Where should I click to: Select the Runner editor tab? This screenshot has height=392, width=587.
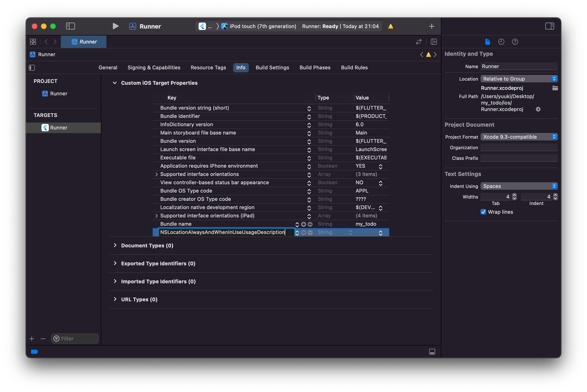coord(84,42)
